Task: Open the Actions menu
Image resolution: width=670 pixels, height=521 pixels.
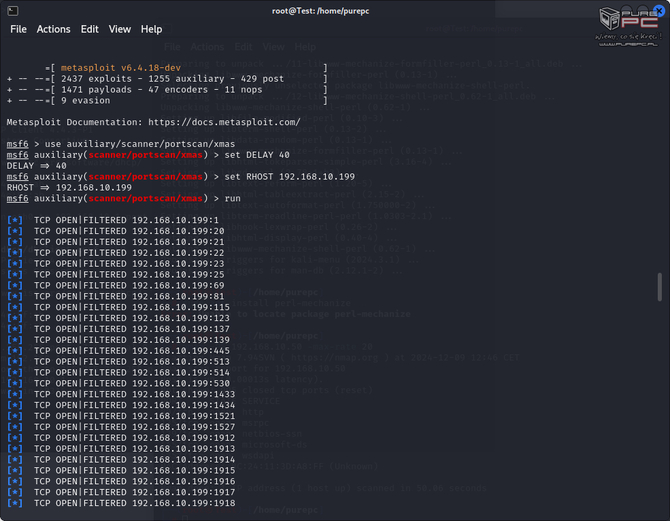Action: tap(53, 29)
